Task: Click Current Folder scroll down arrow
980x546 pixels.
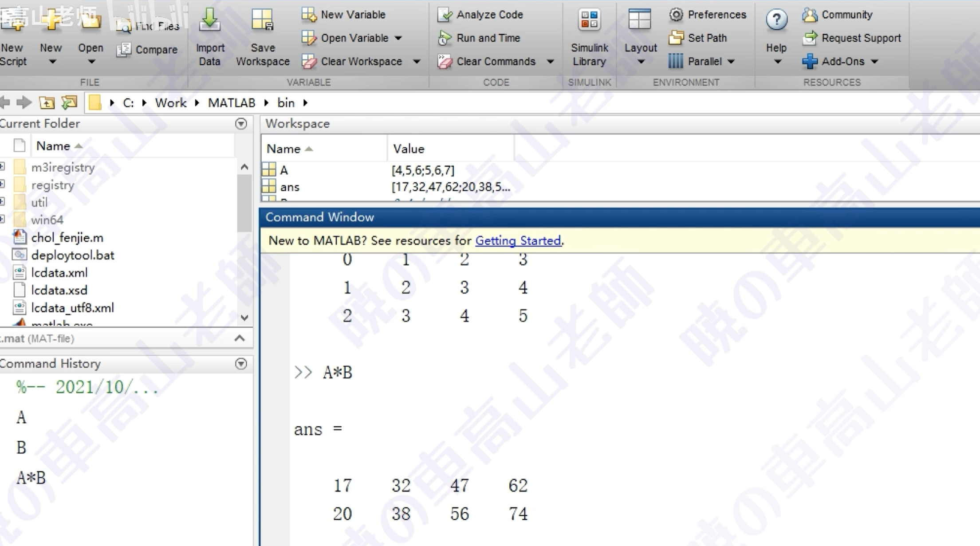Action: tap(244, 318)
